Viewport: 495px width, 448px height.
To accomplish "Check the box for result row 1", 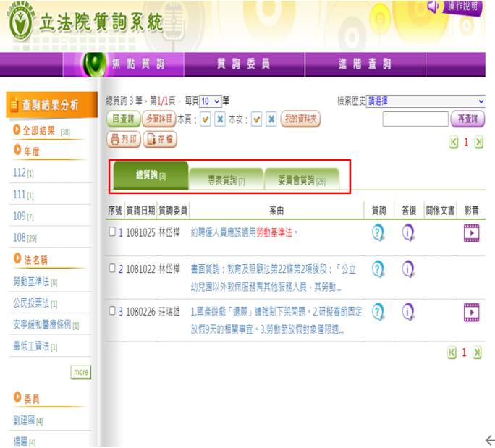I will 111,232.
